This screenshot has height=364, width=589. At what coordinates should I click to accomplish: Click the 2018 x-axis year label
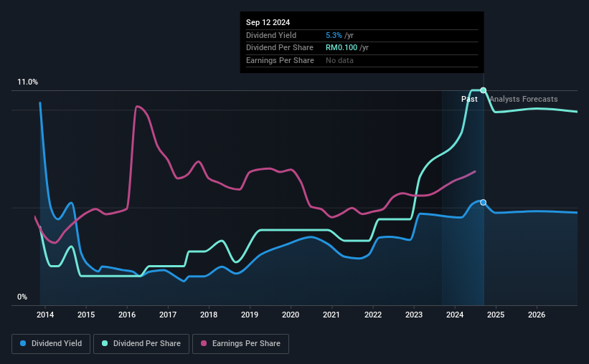point(209,315)
